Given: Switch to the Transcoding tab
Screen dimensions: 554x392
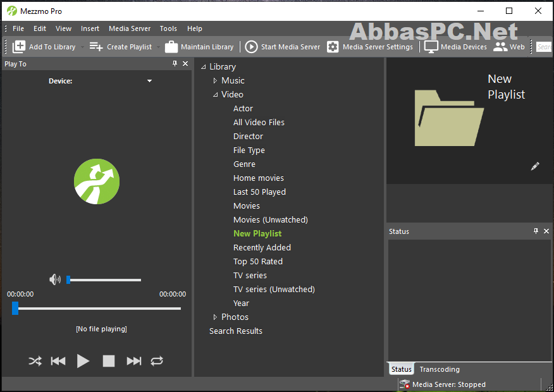Looking at the screenshot, I should 440,369.
